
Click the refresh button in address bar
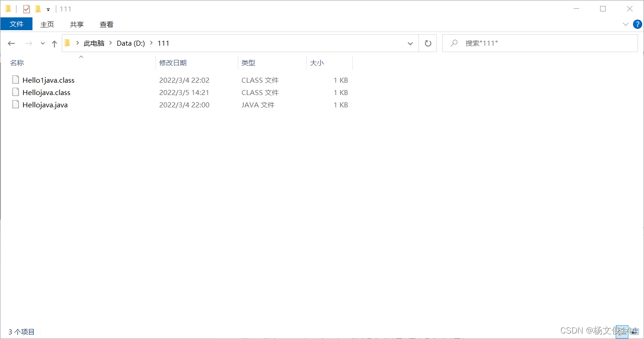(x=428, y=43)
